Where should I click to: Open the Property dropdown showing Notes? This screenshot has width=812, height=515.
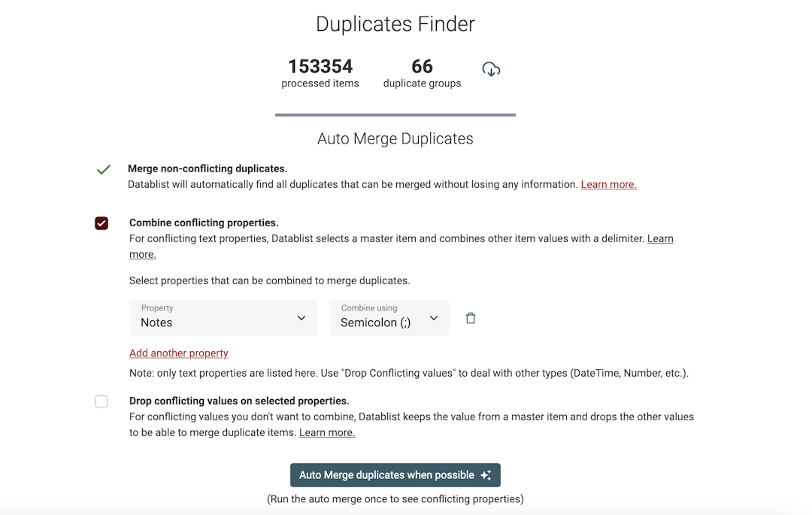[223, 317]
